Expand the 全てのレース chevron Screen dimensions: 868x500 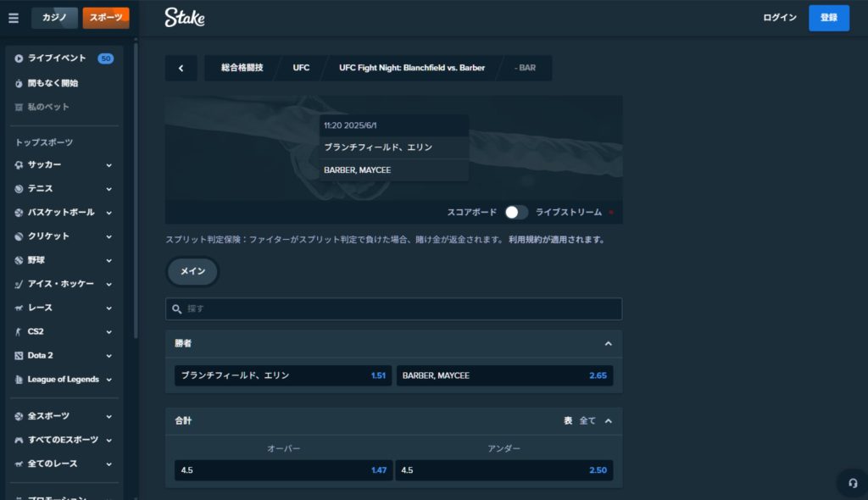[x=109, y=464]
